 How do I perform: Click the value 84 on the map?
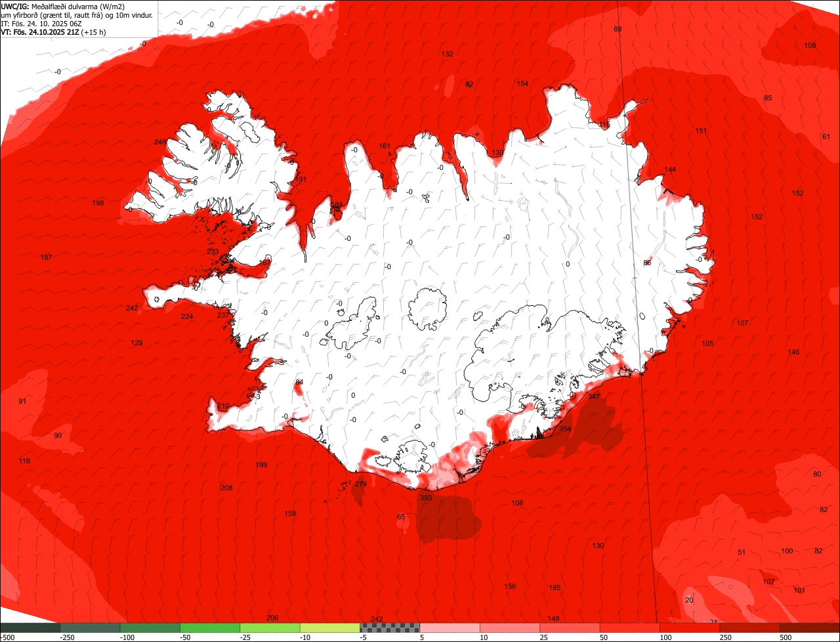pyautogui.click(x=299, y=382)
